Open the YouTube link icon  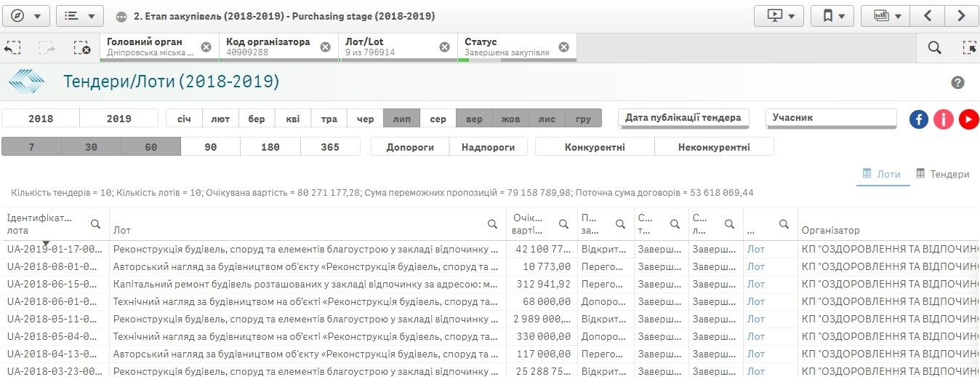click(x=969, y=119)
